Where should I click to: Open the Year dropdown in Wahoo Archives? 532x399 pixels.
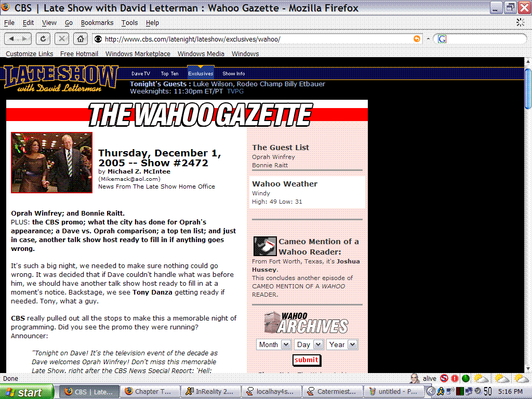[342, 345]
